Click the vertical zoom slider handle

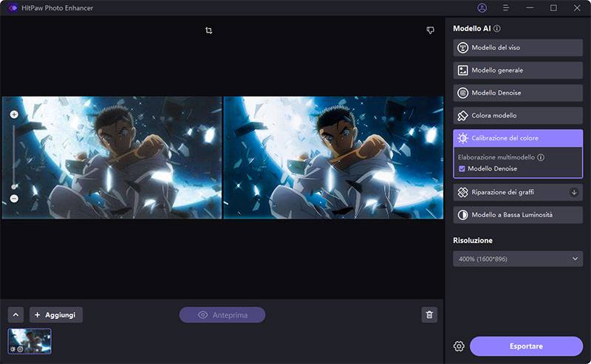pyautogui.click(x=14, y=186)
